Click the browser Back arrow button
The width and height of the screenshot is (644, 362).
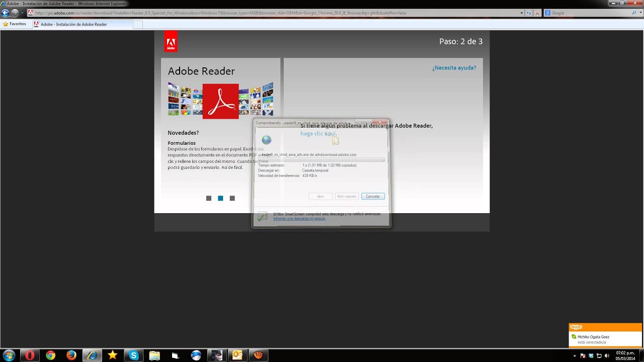(x=6, y=13)
